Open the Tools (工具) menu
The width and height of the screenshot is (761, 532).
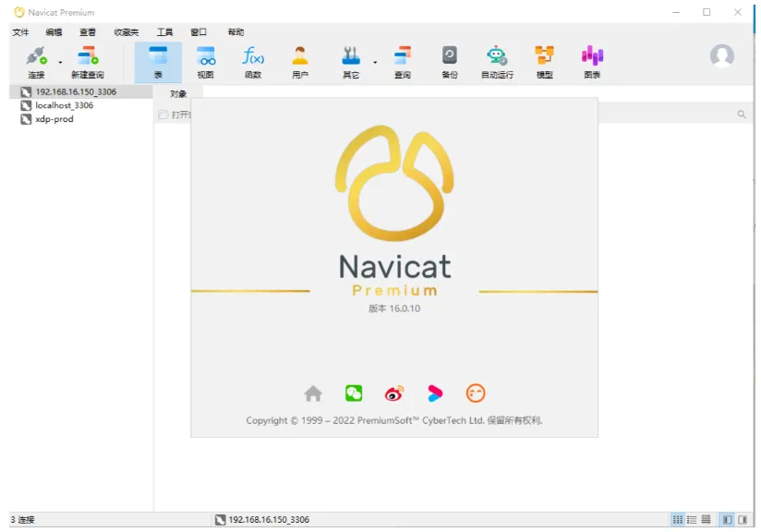tap(164, 32)
